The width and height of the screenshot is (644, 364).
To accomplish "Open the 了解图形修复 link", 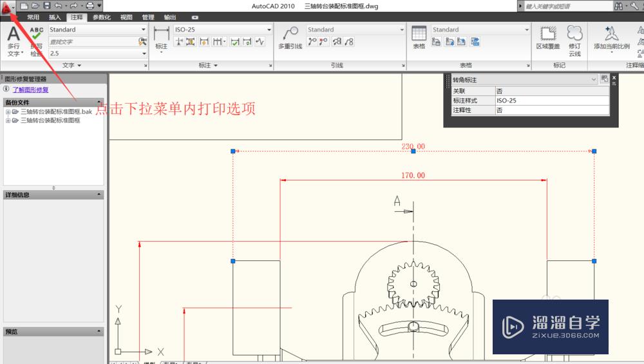I will [x=30, y=90].
